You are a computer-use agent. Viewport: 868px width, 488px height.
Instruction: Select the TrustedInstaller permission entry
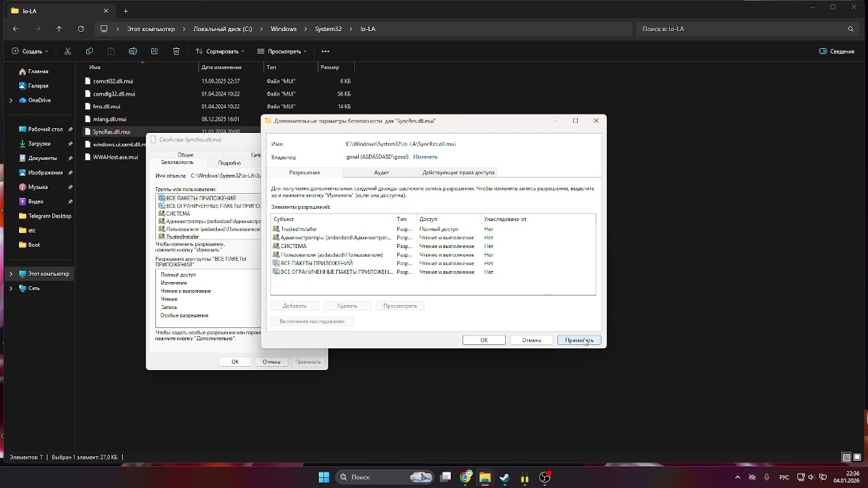[x=433, y=229]
